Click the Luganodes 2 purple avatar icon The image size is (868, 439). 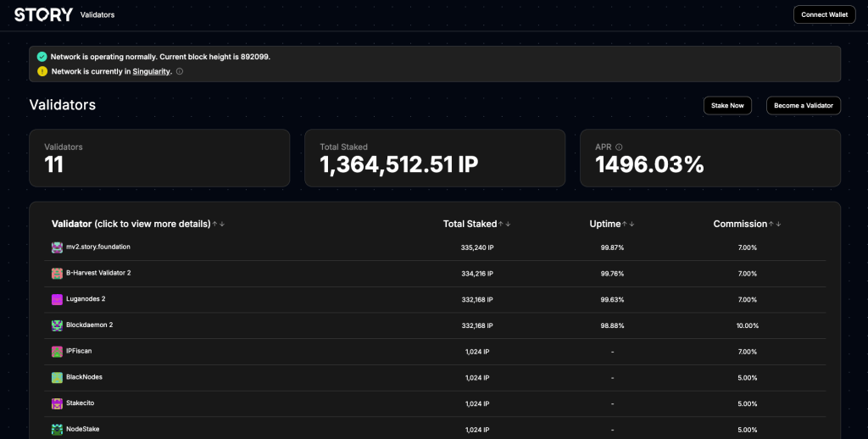coord(57,300)
